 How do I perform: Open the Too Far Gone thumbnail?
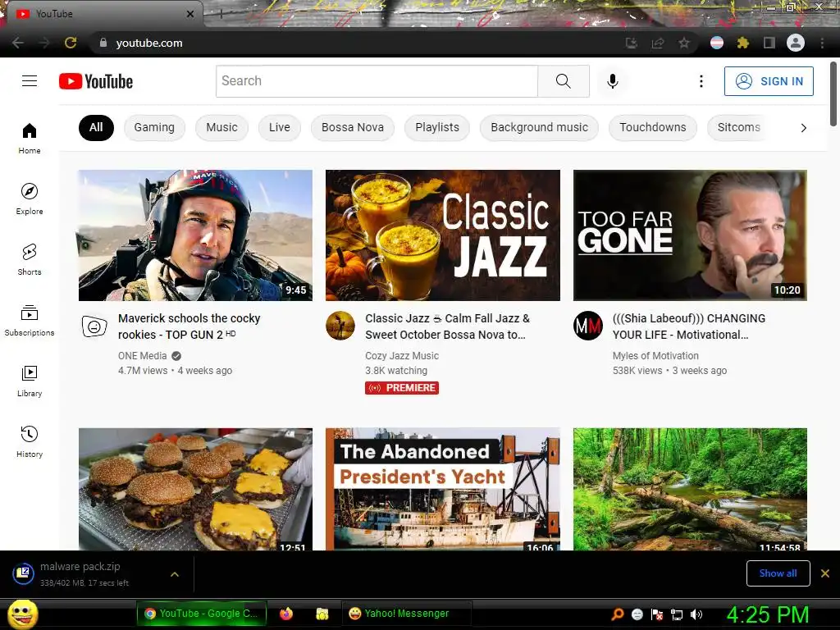[690, 235]
